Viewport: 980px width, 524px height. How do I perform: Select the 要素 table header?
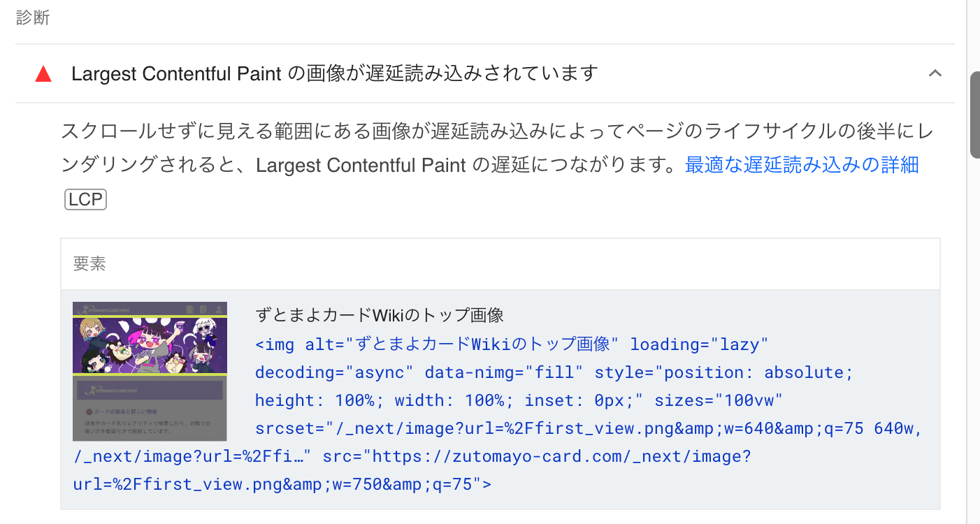tap(89, 264)
